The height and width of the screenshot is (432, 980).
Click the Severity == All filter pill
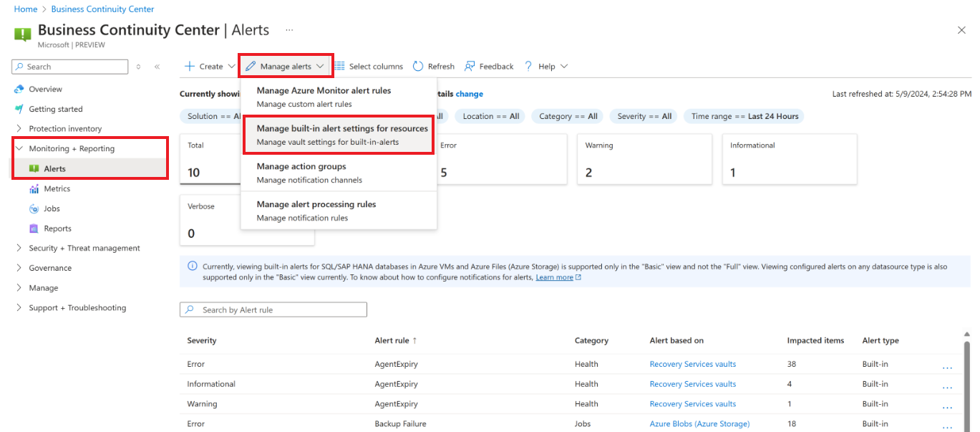[643, 116]
